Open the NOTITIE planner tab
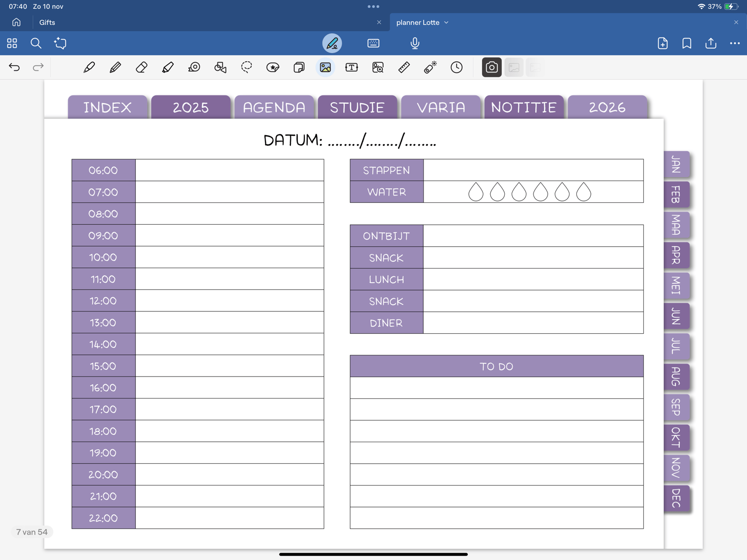Viewport: 747px width, 560px height. [x=524, y=107]
